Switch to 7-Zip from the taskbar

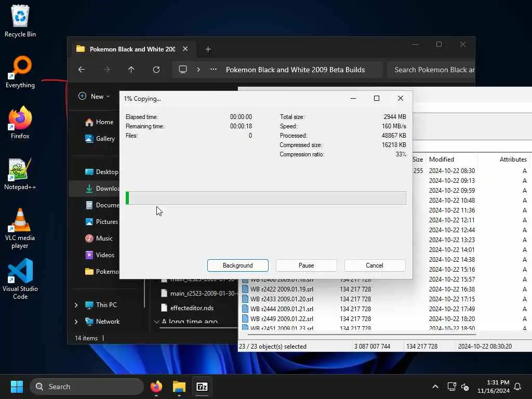click(x=202, y=387)
